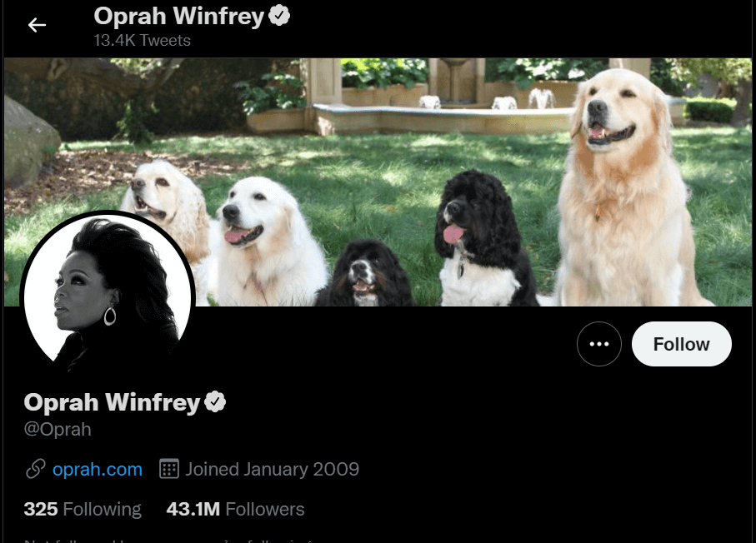Follow Oprah Winfrey's account
The width and height of the screenshot is (756, 543).
tap(681, 344)
